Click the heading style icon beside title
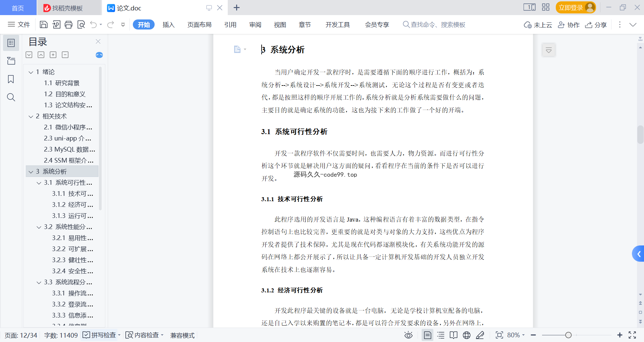Screen dimensions: 644x342 pos(237,50)
